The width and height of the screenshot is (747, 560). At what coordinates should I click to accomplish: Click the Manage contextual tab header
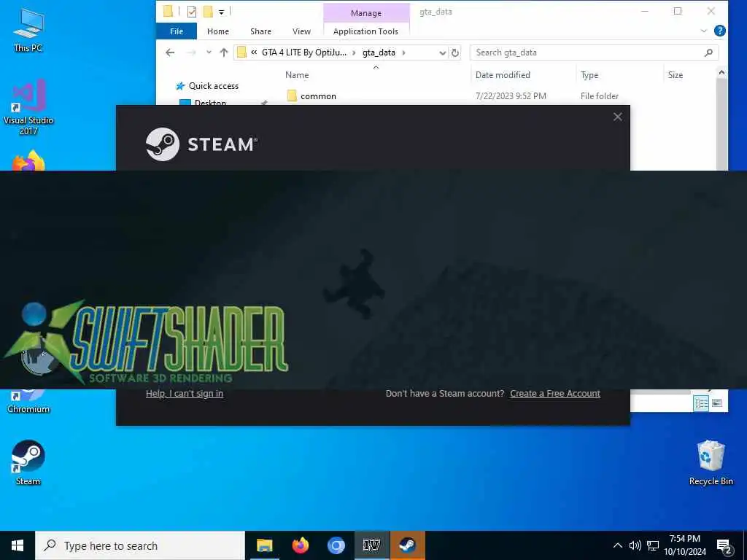click(x=366, y=13)
